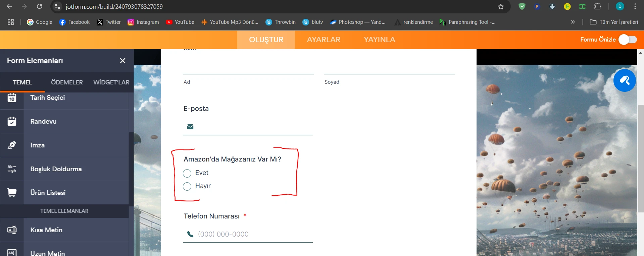Click the phone number input field
The image size is (644, 256).
tap(248, 234)
